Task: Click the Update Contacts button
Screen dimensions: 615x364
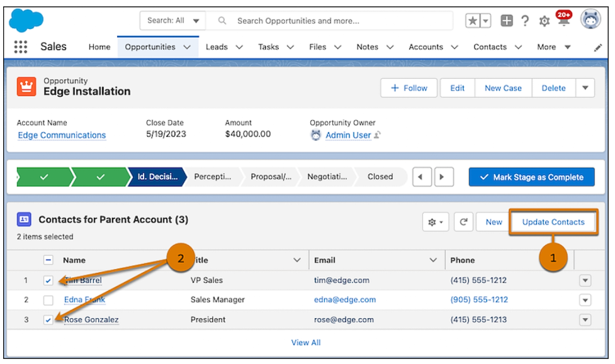Action: coord(553,222)
